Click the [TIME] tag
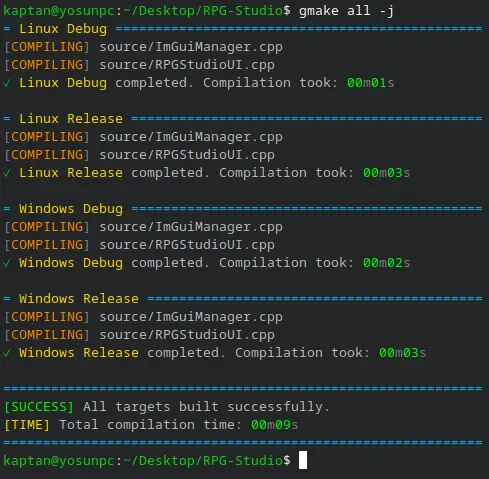 (27, 425)
